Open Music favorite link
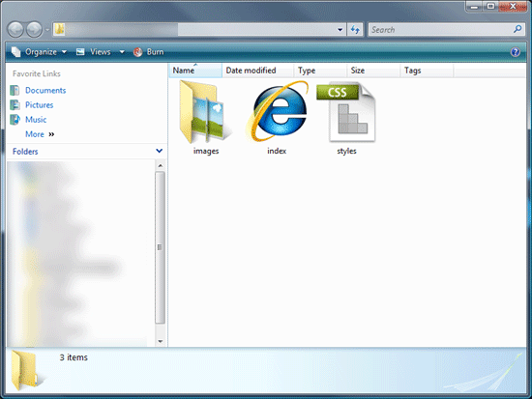532x399 pixels. (x=36, y=120)
